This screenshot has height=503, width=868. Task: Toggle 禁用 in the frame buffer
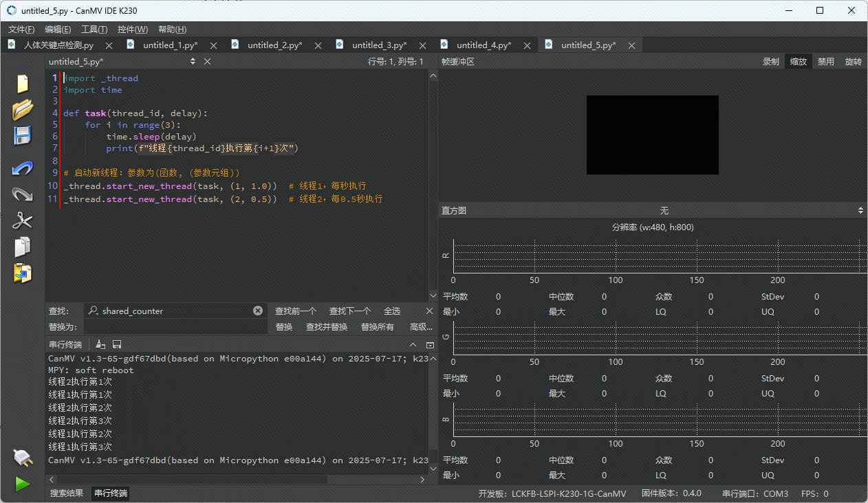[825, 62]
